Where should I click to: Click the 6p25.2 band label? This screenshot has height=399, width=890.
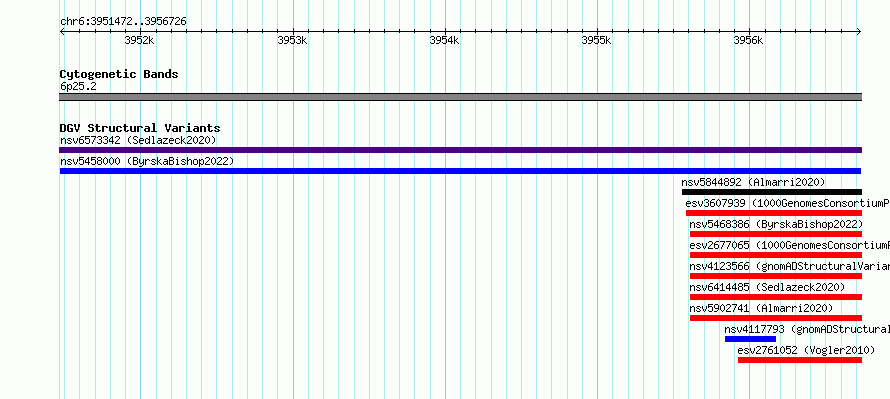click(78, 87)
